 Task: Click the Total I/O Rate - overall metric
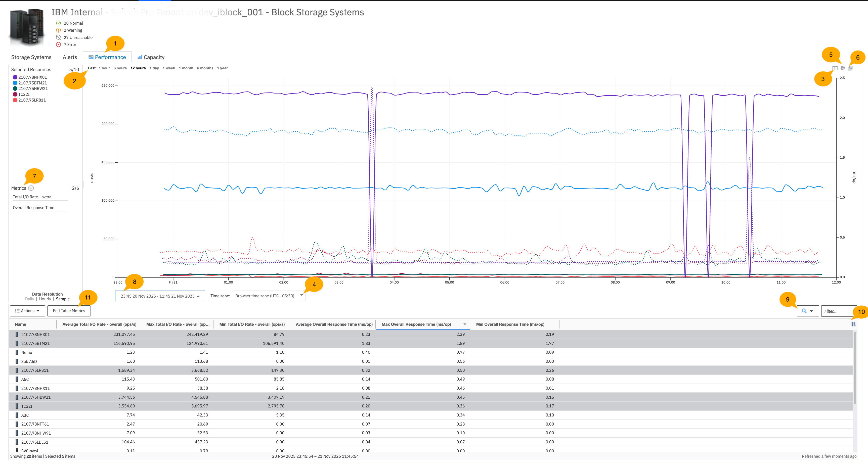33,197
